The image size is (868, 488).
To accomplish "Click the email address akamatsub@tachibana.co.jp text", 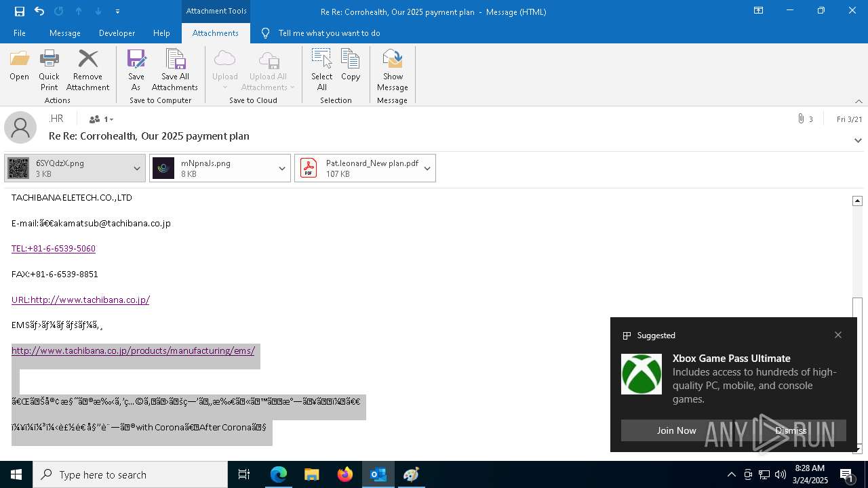I will [111, 223].
